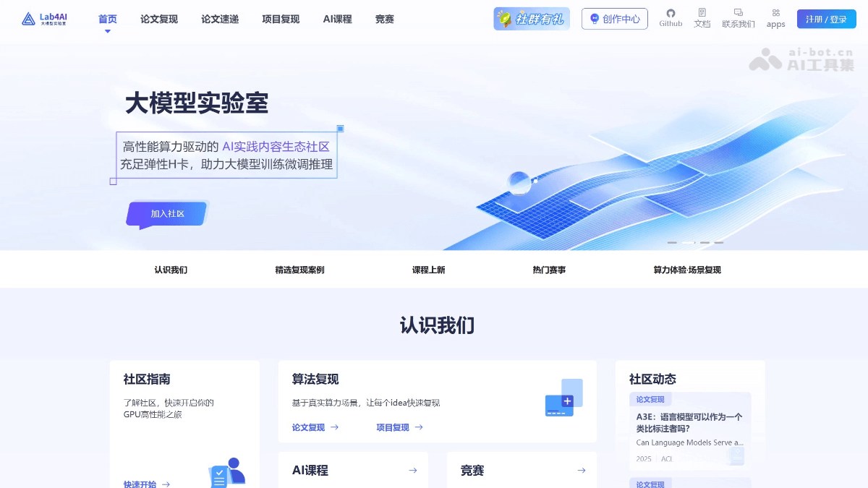The width and height of the screenshot is (868, 488).
Task: Open the Github icon link
Action: coord(671,14)
